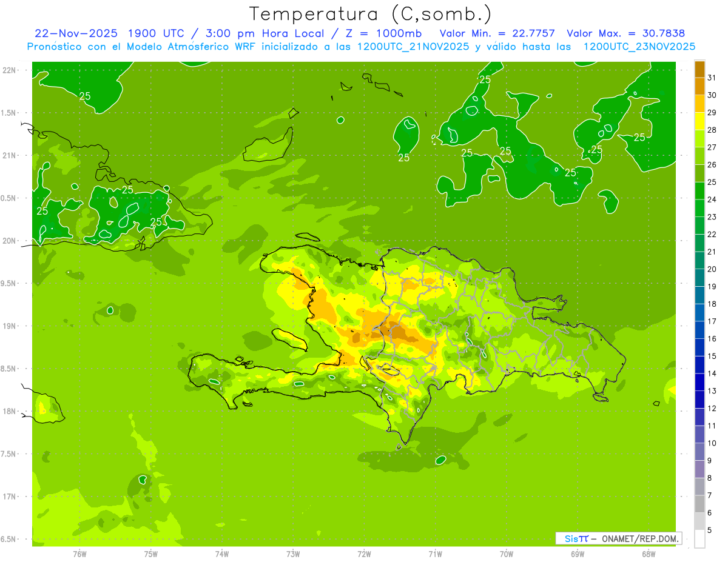Click the '30' label on the color scale
This screenshot has height=562, width=728.
coord(712,95)
